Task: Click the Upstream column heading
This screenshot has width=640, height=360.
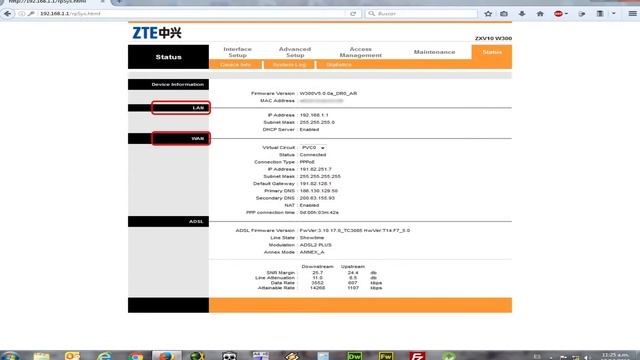Action: pyautogui.click(x=353, y=267)
